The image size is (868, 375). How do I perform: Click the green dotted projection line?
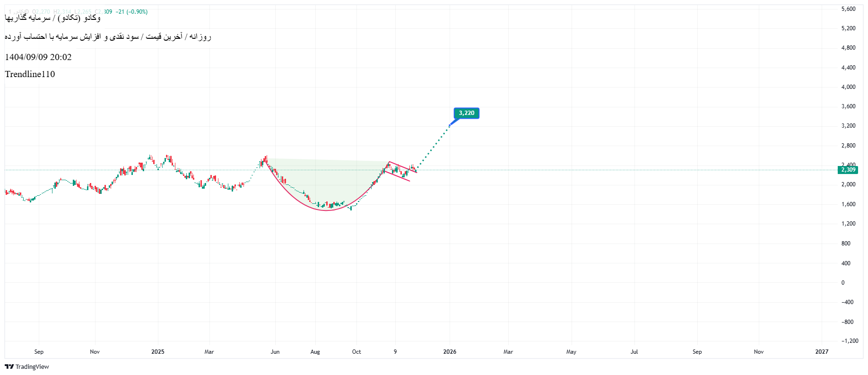[434, 145]
